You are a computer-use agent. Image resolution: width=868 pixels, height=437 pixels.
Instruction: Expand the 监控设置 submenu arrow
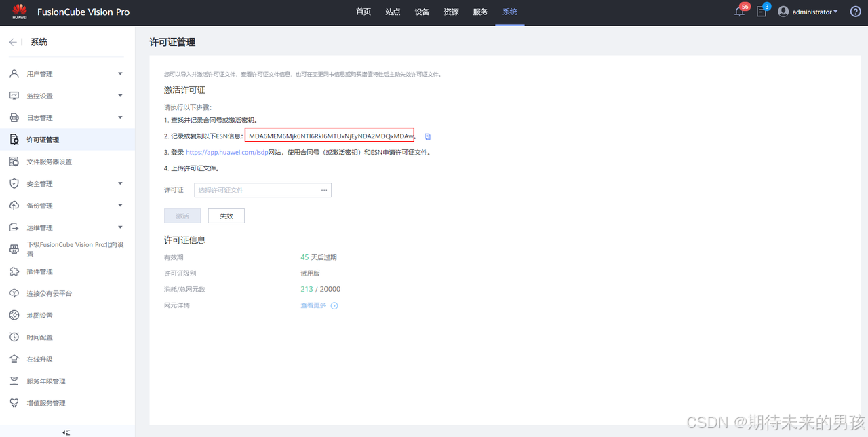pyautogui.click(x=120, y=95)
